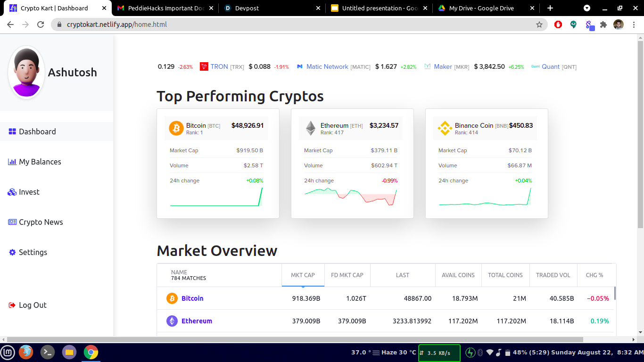
Task: Click the teal extension icon in toolbar
Action: point(573,25)
